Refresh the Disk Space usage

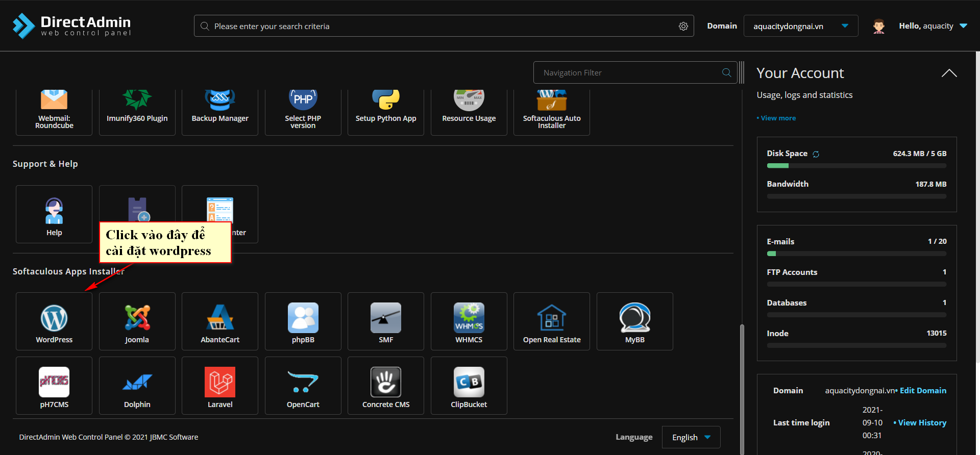[x=816, y=154]
